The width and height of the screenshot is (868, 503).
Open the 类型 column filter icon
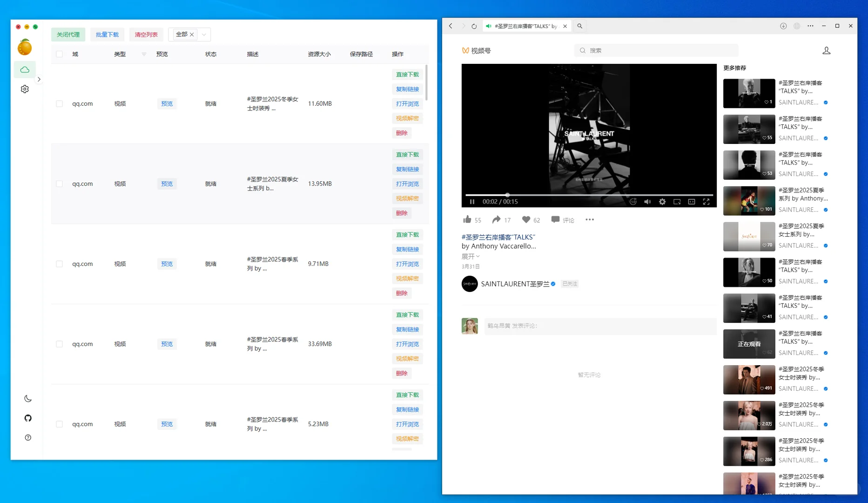tap(144, 54)
